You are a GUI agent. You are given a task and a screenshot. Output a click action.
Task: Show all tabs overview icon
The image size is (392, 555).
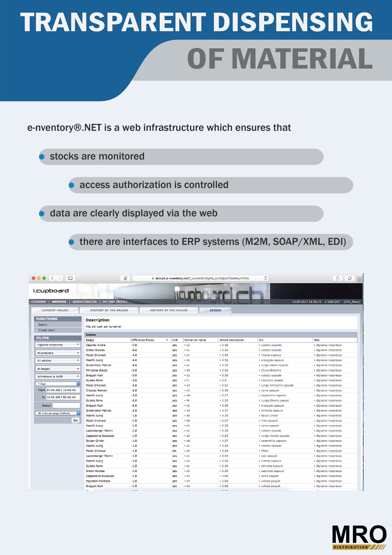click(349, 278)
